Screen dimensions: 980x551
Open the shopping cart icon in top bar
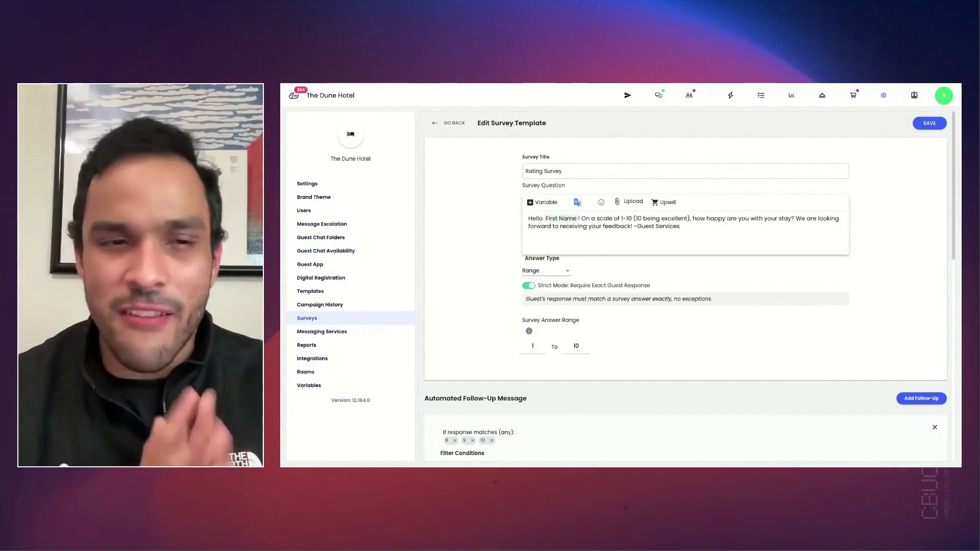pos(852,95)
